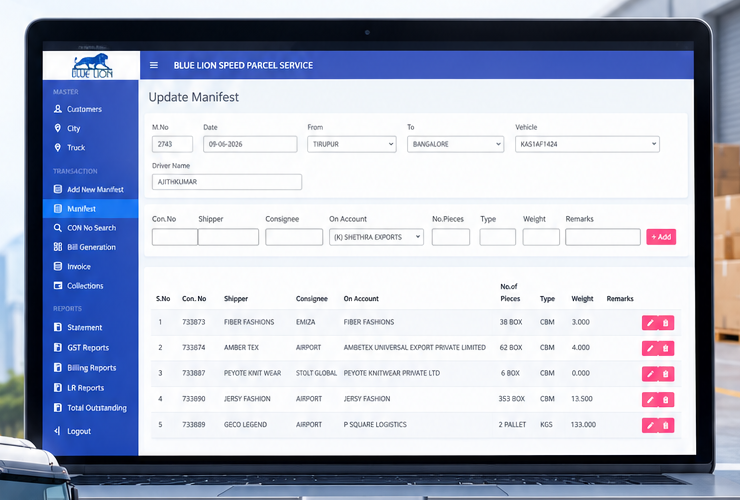Image resolution: width=740 pixels, height=500 pixels.
Task: Select the Manifest menu item
Action: (x=90, y=209)
